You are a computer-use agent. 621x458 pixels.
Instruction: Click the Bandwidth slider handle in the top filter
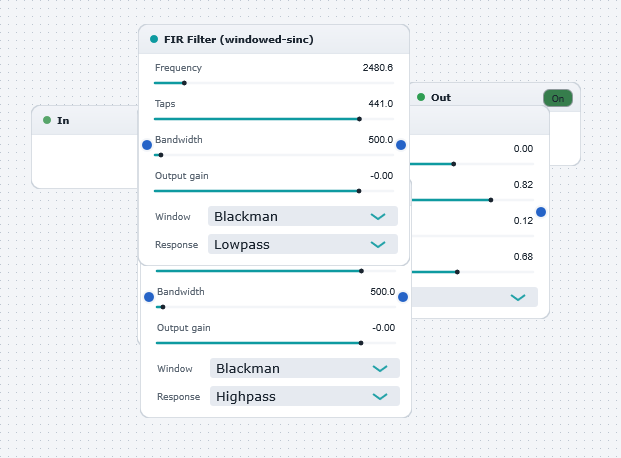point(161,155)
